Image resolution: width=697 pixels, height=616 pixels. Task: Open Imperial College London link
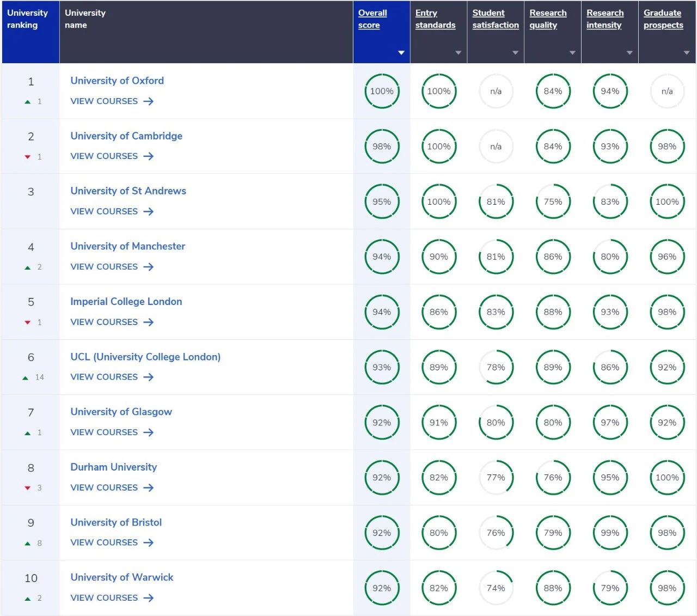126,302
